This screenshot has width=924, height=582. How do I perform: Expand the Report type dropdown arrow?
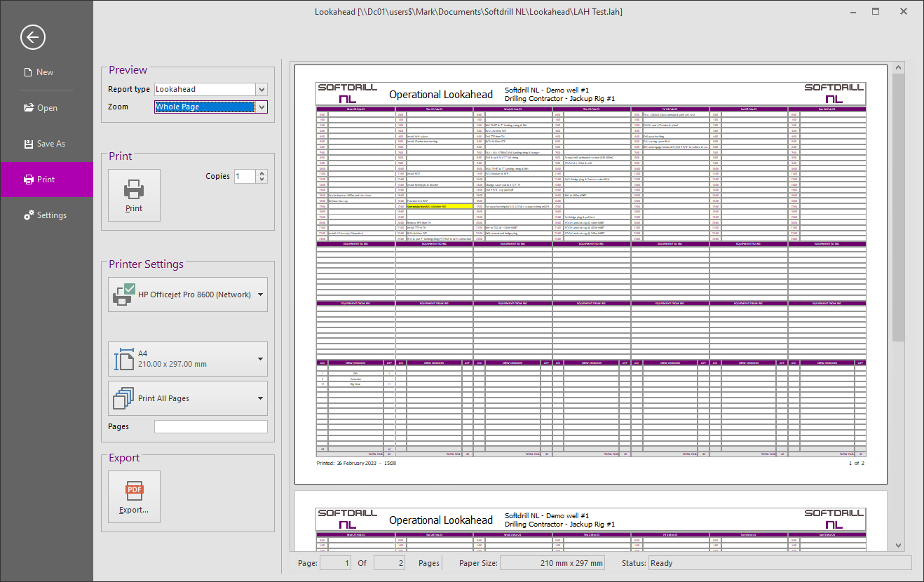(x=261, y=90)
